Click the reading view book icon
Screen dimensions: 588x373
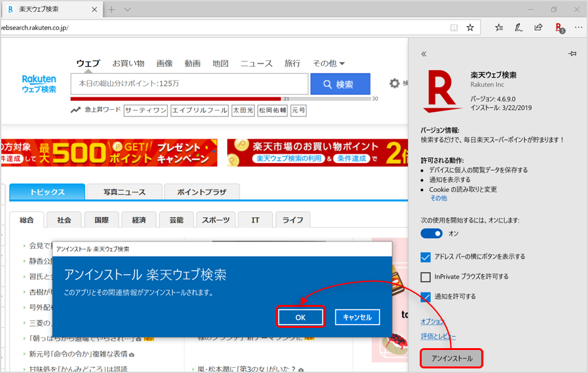[454, 27]
